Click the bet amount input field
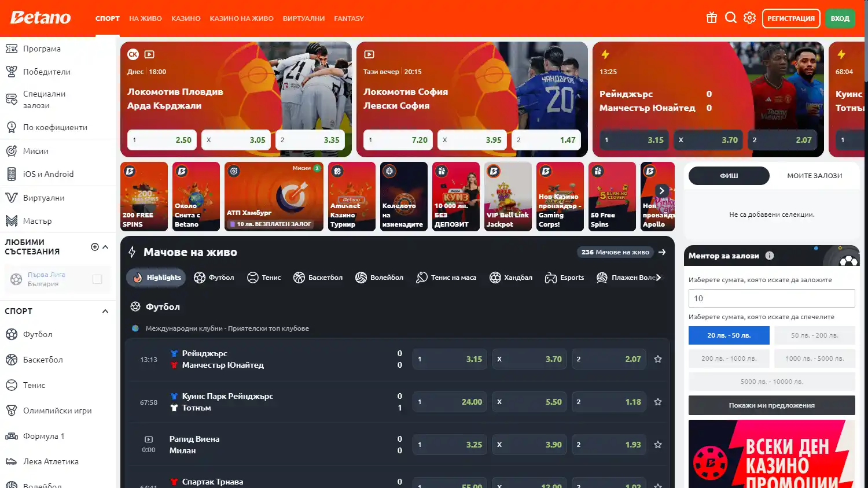 pos(772,298)
